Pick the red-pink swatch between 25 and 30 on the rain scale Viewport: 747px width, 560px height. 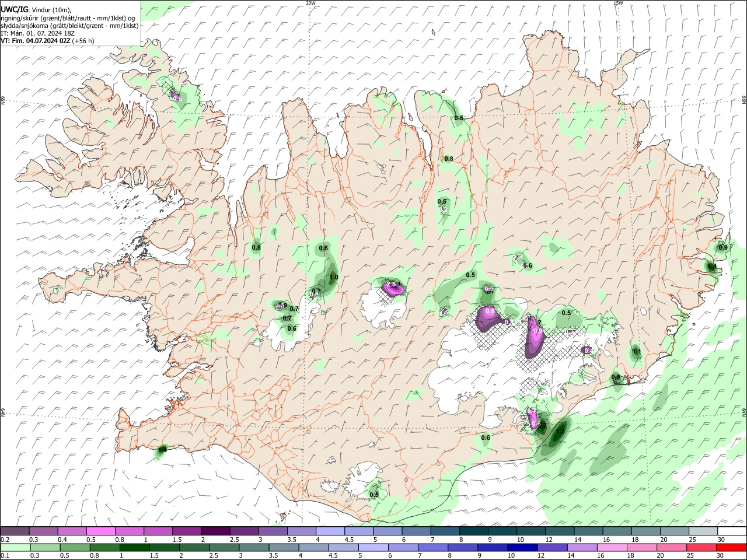[x=702, y=547]
